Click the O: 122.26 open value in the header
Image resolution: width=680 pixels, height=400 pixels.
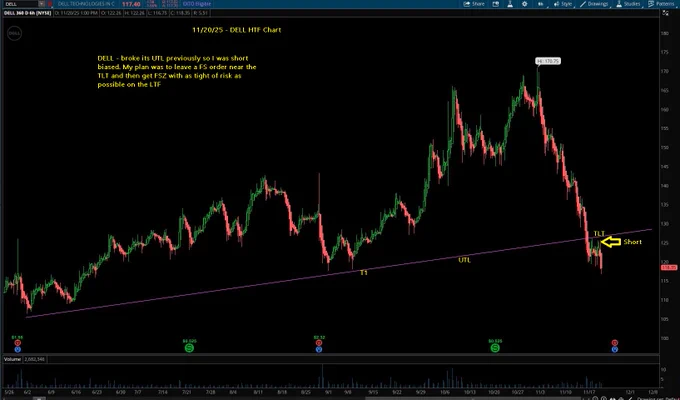point(111,13)
